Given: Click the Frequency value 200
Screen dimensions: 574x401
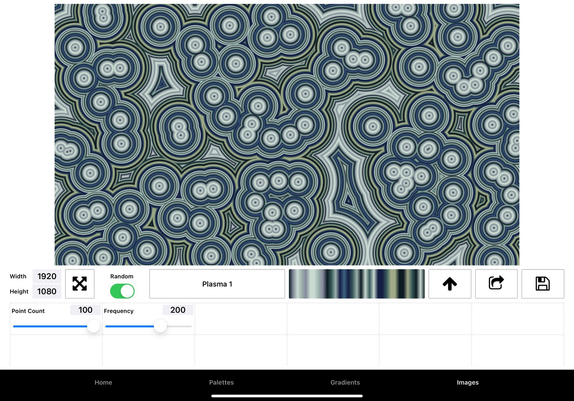Looking at the screenshot, I should click(x=178, y=310).
